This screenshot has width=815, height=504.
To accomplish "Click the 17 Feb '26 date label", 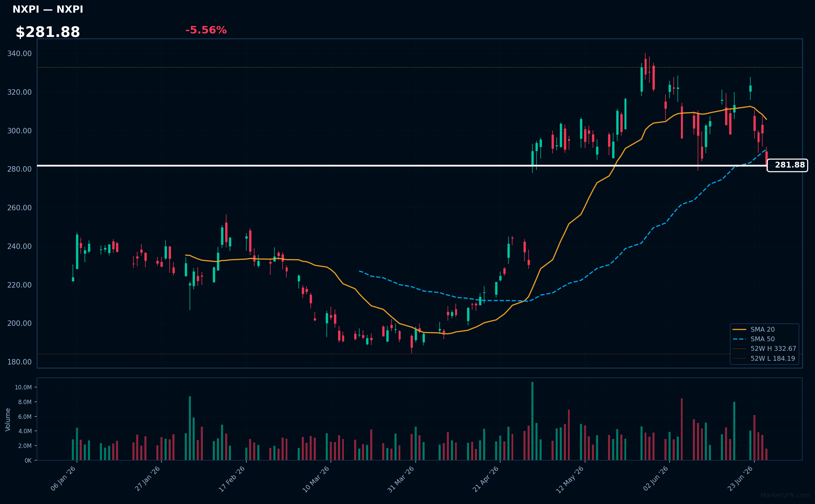I will click(232, 479).
